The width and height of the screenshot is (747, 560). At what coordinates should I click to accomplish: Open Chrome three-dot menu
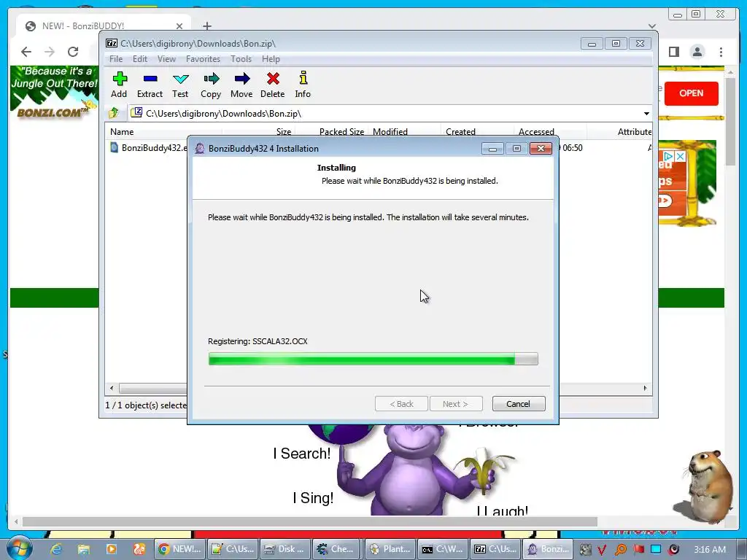(721, 52)
